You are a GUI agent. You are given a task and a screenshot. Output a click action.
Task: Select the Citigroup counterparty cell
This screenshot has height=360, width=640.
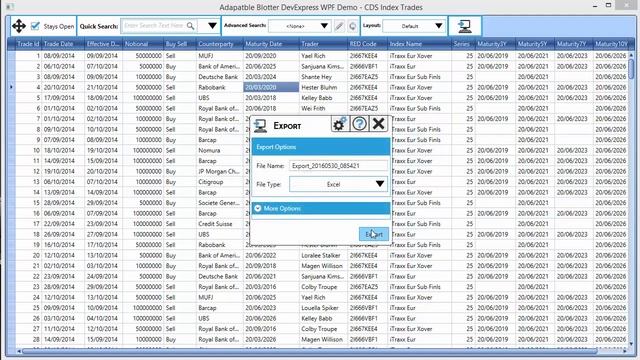tap(220, 182)
